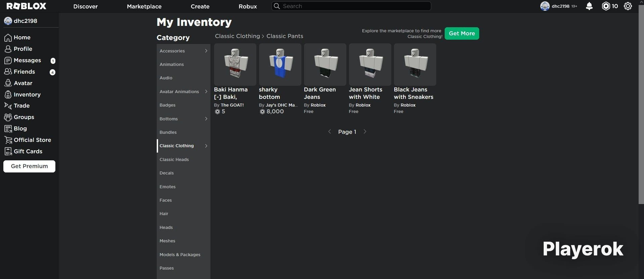Screen dimensions: 644x279
Task: Click the Roblox logo
Action: click(x=26, y=6)
